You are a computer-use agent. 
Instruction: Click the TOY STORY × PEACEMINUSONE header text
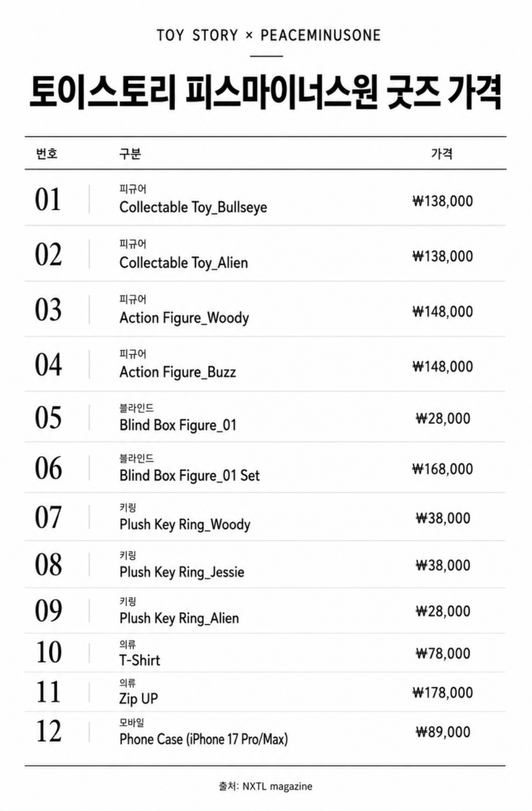[268, 36]
